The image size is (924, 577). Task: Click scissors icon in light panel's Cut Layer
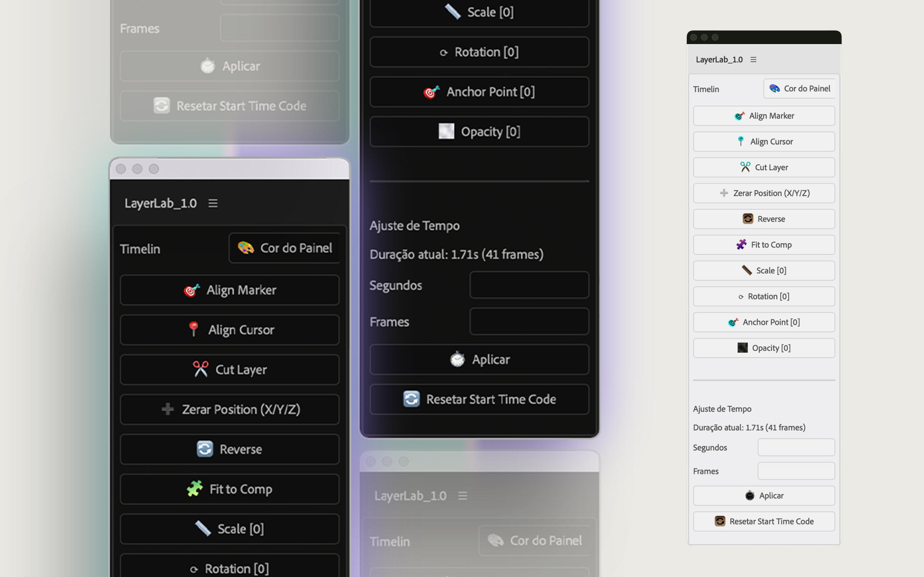pos(745,167)
